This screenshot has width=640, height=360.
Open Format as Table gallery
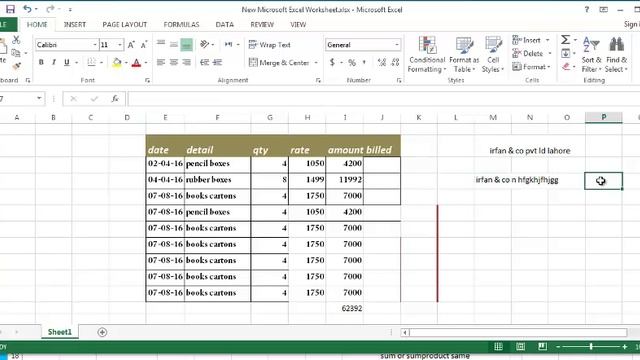(x=464, y=54)
